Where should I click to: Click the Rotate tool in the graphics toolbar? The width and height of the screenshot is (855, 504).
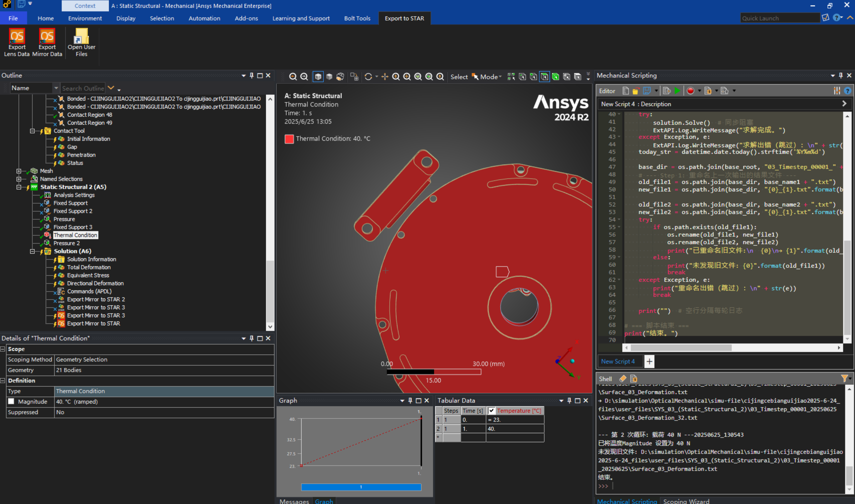click(x=368, y=77)
